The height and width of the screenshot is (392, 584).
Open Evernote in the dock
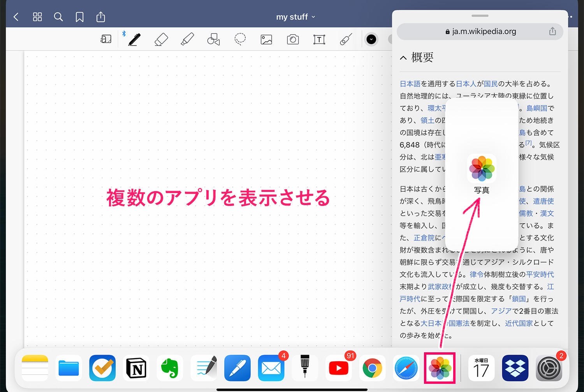(170, 368)
